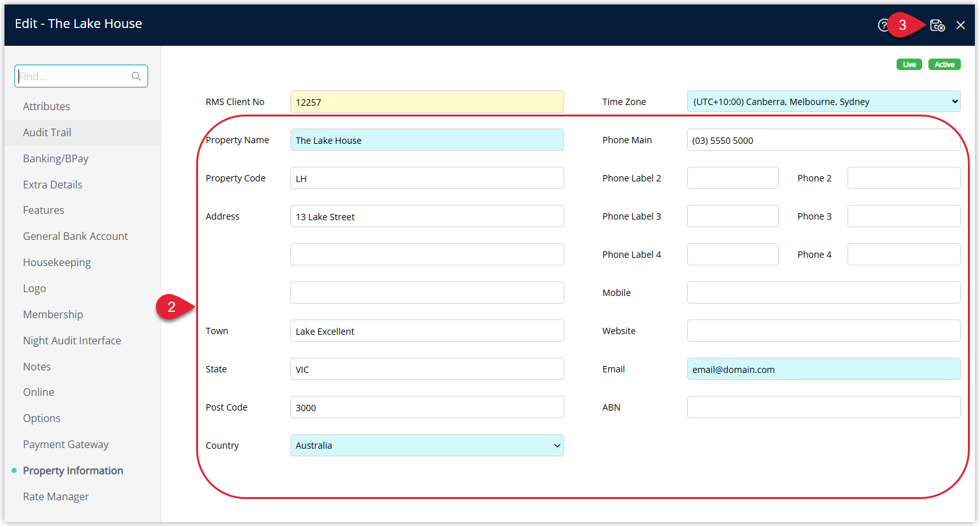
Task: Open the Time Zone dropdown
Action: coord(823,102)
